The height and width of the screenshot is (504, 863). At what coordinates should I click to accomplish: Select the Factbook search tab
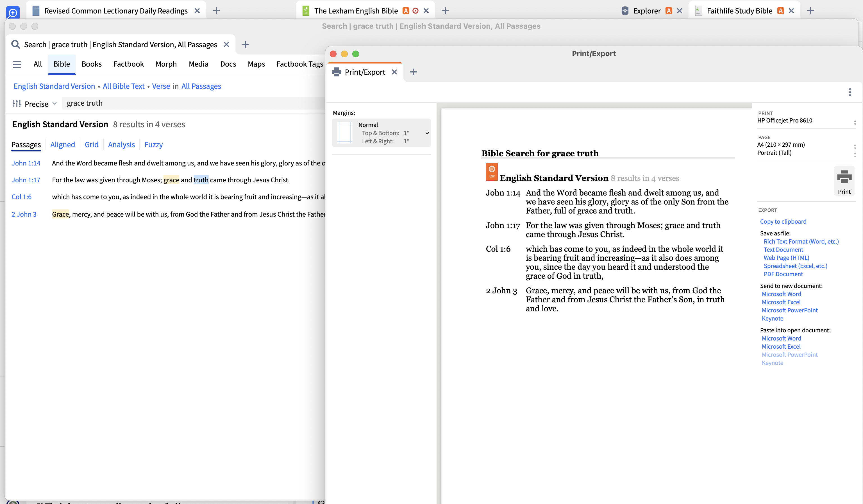click(x=128, y=64)
